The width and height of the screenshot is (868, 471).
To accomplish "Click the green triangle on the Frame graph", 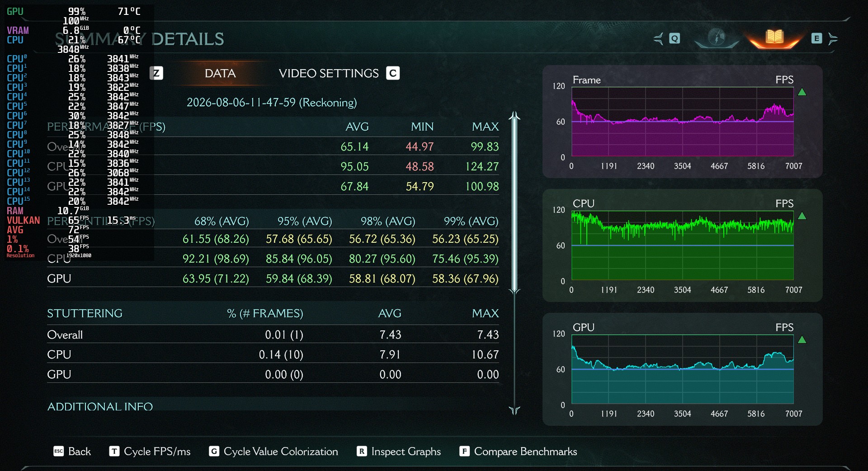I will click(802, 92).
